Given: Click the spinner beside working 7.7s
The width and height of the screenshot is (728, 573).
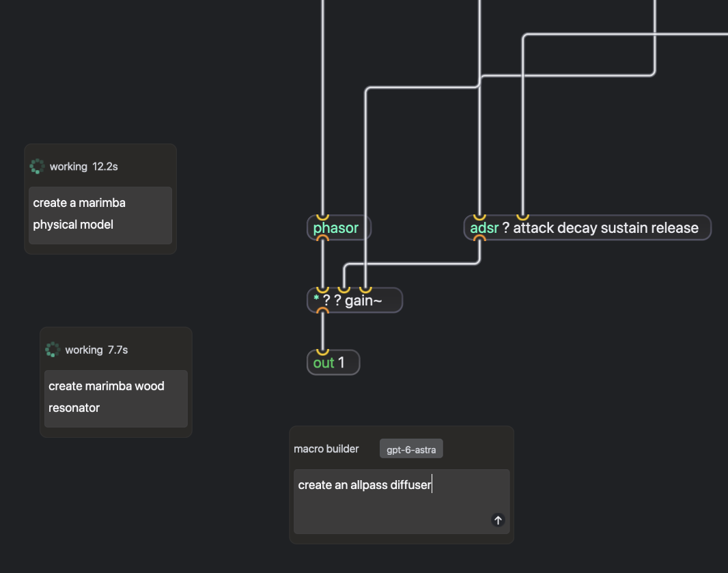Looking at the screenshot, I should [53, 350].
